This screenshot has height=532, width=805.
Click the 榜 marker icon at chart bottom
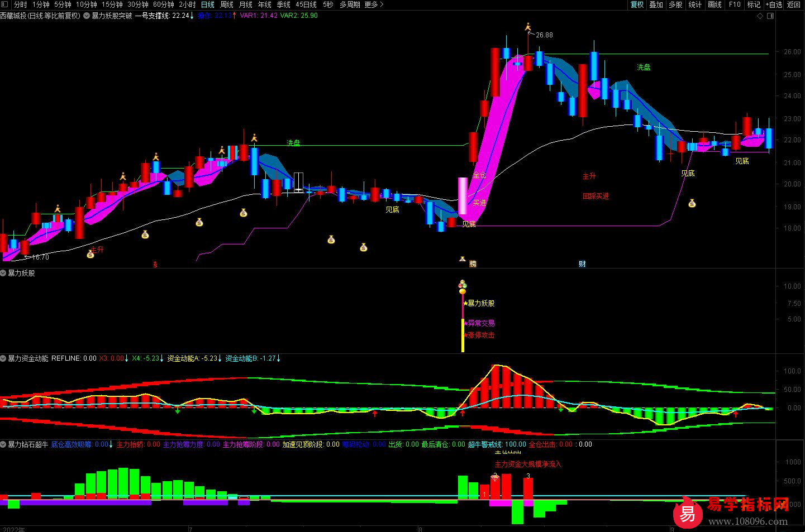(473, 263)
